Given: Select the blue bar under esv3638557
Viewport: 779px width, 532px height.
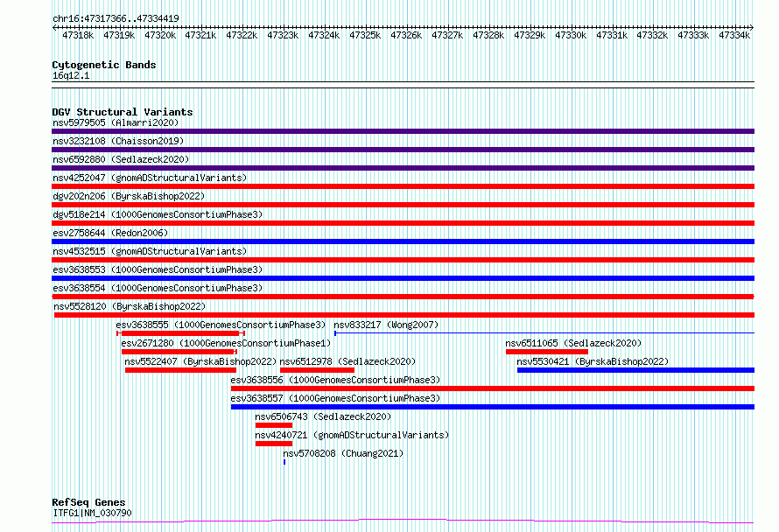Looking at the screenshot, I should point(493,407).
